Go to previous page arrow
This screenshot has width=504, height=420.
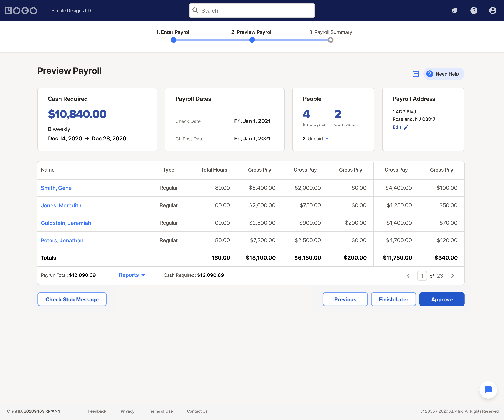[408, 276]
